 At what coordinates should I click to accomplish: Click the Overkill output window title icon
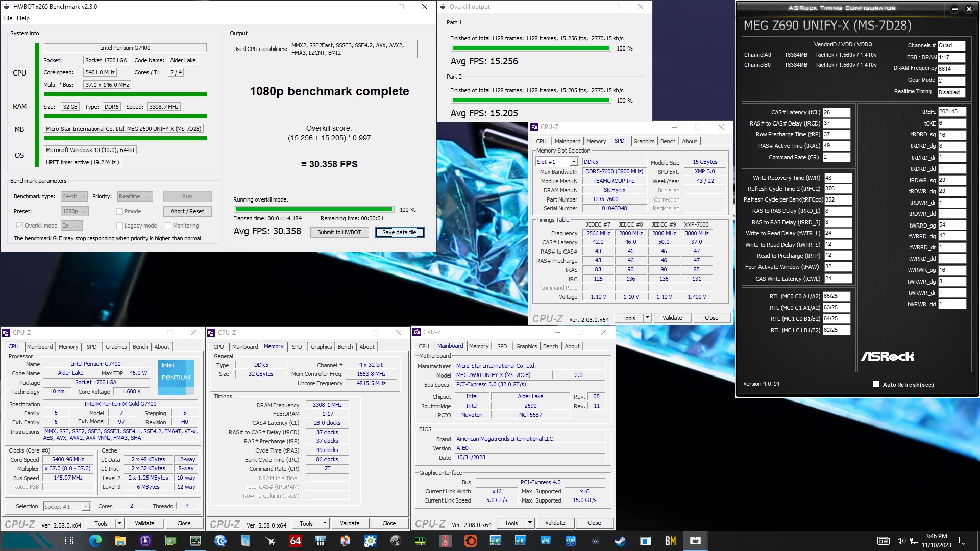[443, 7]
